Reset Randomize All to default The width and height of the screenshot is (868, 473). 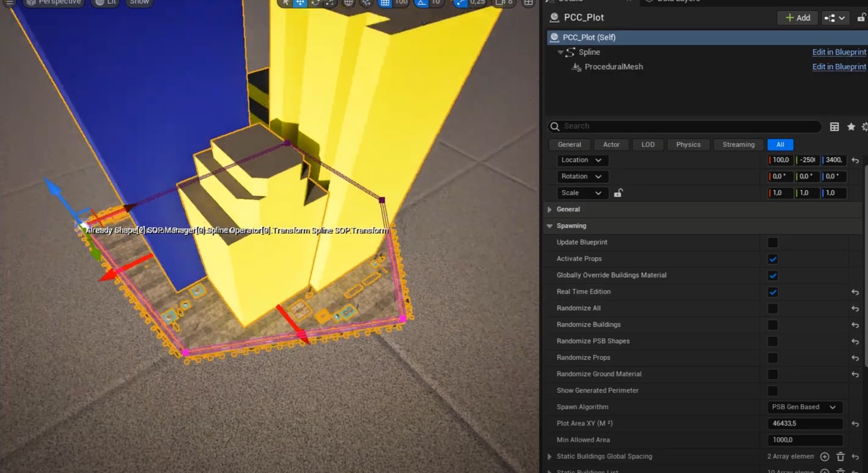[x=855, y=309]
